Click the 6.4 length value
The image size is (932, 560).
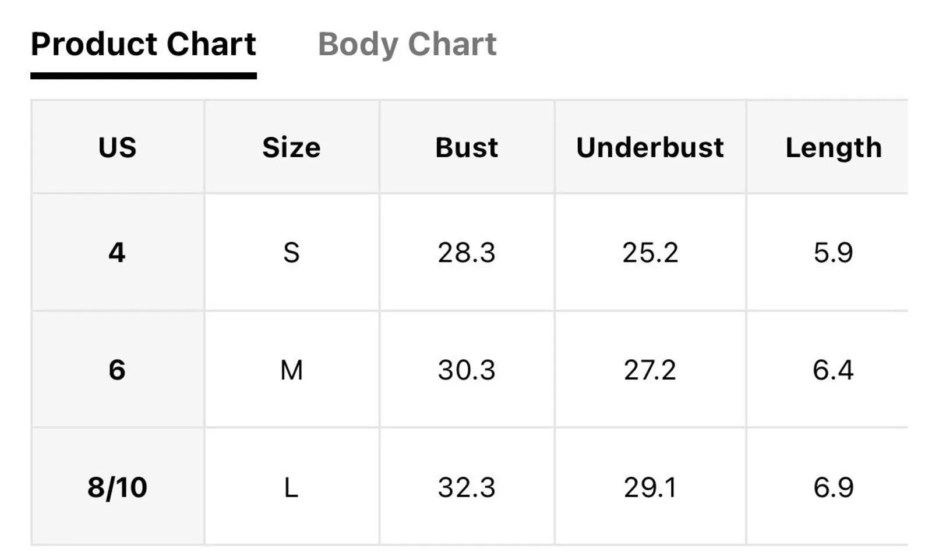(x=834, y=370)
